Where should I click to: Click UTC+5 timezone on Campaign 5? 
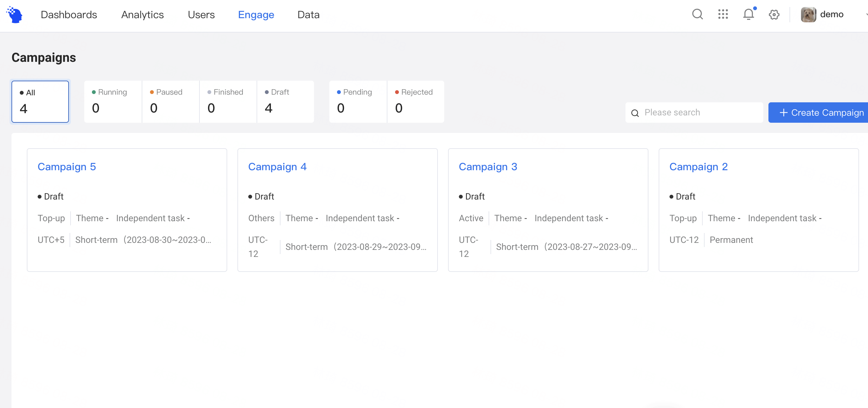coord(51,240)
